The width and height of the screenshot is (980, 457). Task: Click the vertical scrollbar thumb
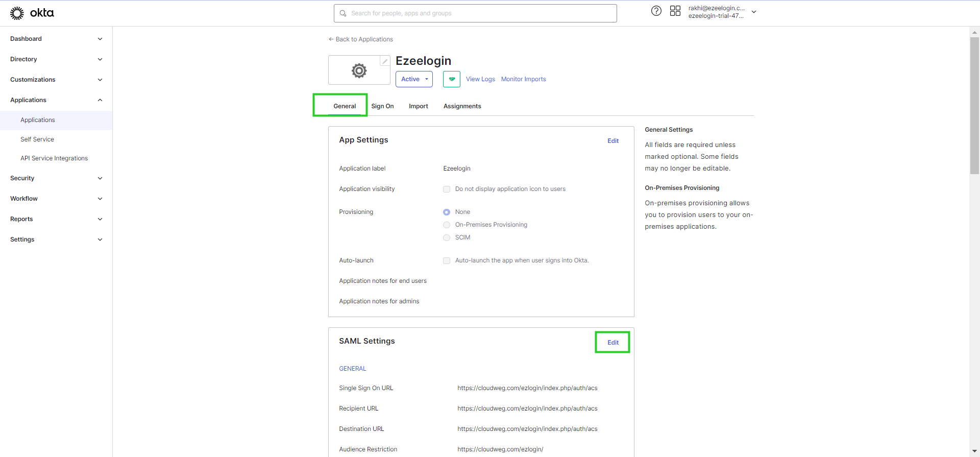pos(974,106)
